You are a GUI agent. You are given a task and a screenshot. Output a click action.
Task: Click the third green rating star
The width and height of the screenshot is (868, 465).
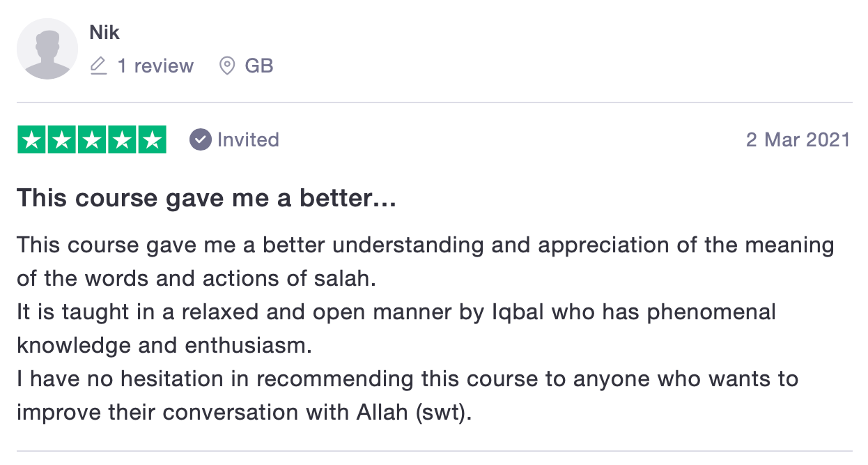(x=91, y=140)
